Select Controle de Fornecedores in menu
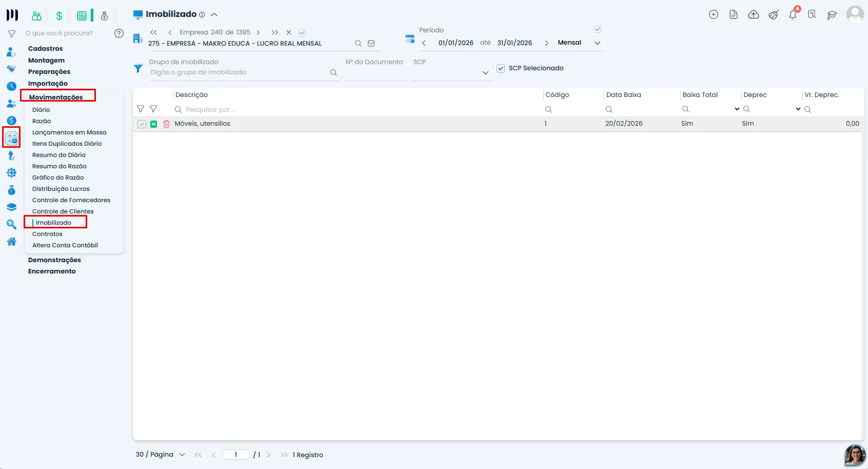The height and width of the screenshot is (469, 868). tap(71, 200)
